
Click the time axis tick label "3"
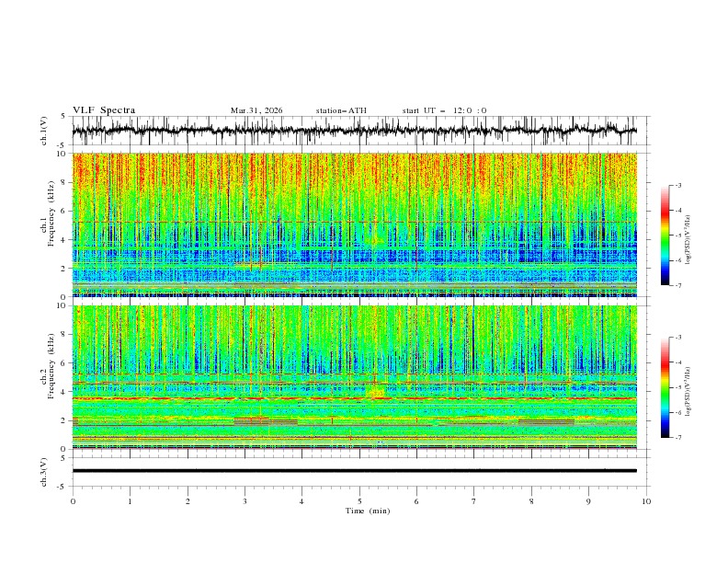(x=245, y=501)
